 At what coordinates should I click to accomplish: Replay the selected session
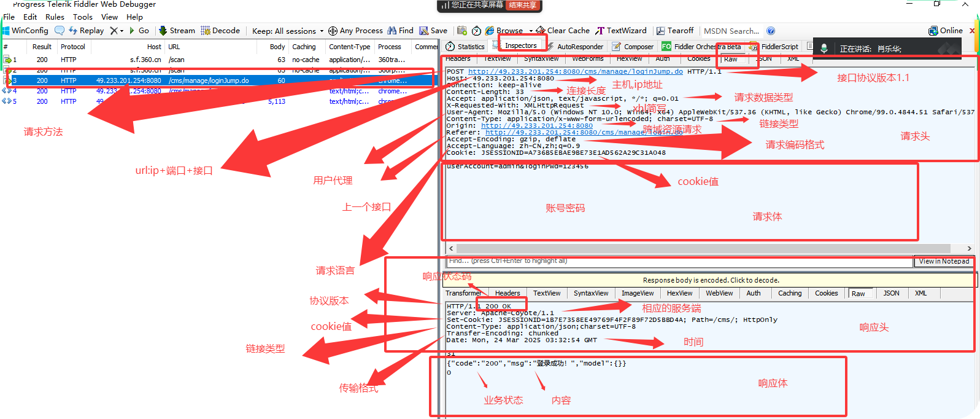click(x=87, y=31)
